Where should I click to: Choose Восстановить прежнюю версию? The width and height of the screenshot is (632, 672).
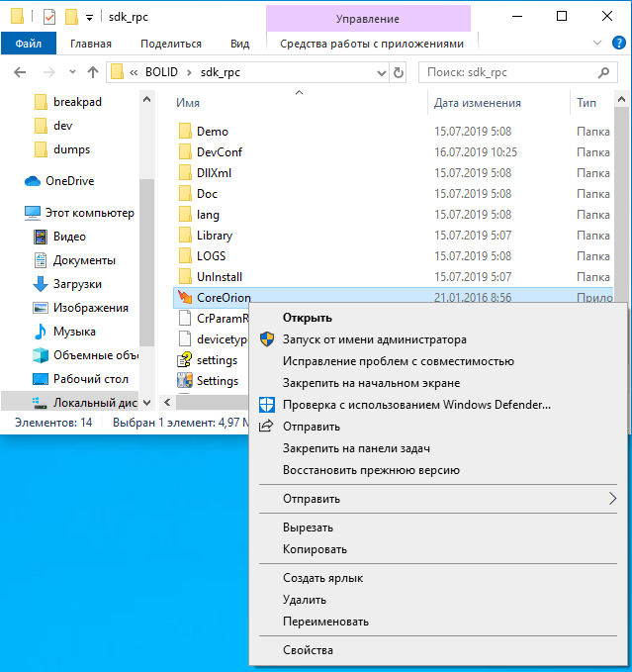point(439,470)
